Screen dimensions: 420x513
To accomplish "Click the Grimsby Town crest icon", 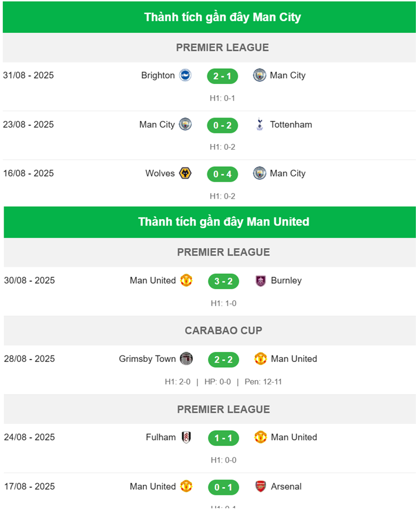I will pyautogui.click(x=186, y=359).
